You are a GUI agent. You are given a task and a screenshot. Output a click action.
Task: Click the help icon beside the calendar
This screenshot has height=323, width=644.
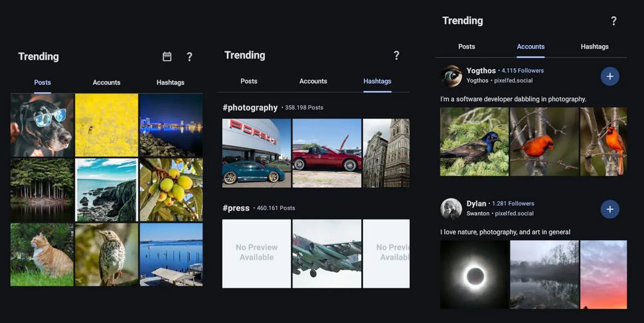(x=189, y=57)
